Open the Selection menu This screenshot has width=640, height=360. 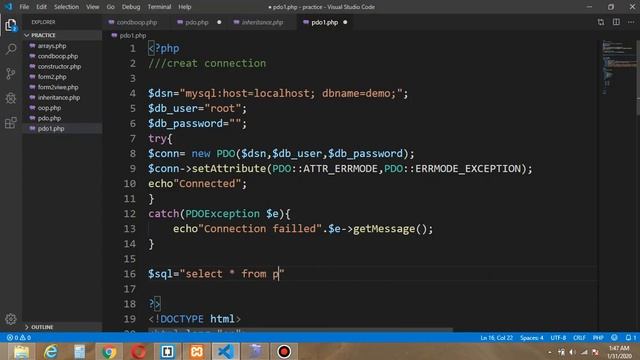(66, 7)
